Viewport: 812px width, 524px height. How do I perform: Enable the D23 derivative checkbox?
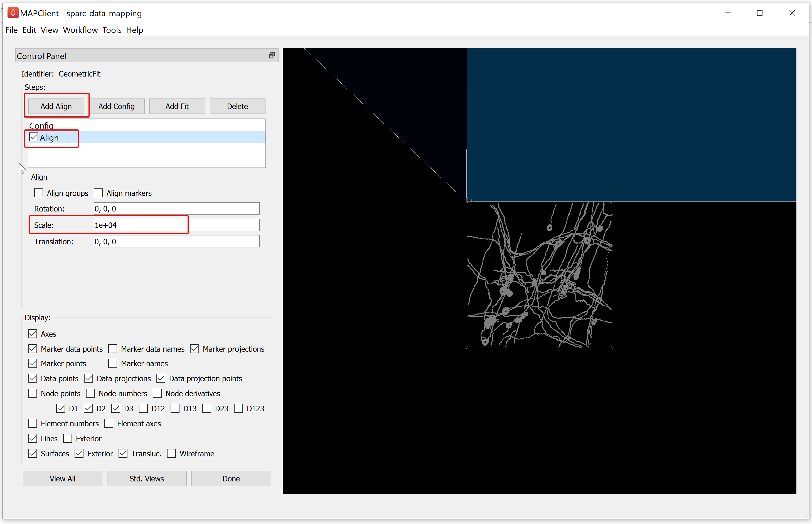click(x=207, y=408)
